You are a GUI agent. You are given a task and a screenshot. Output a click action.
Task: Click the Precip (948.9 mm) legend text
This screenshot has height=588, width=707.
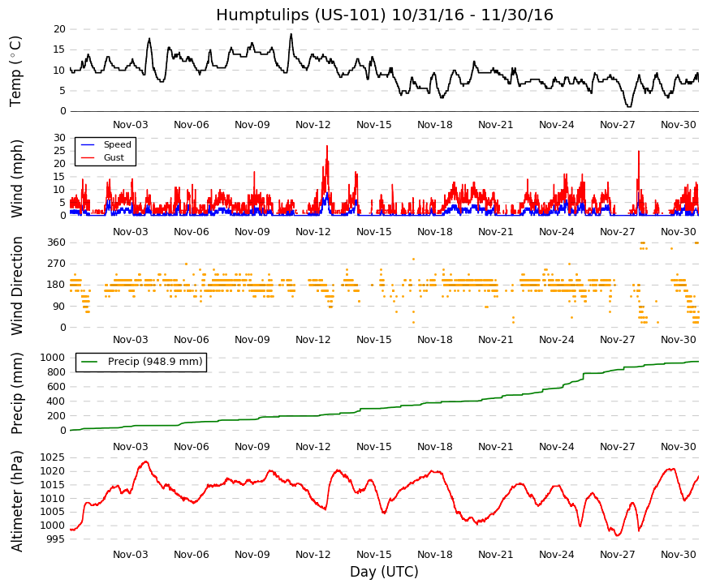point(155,362)
